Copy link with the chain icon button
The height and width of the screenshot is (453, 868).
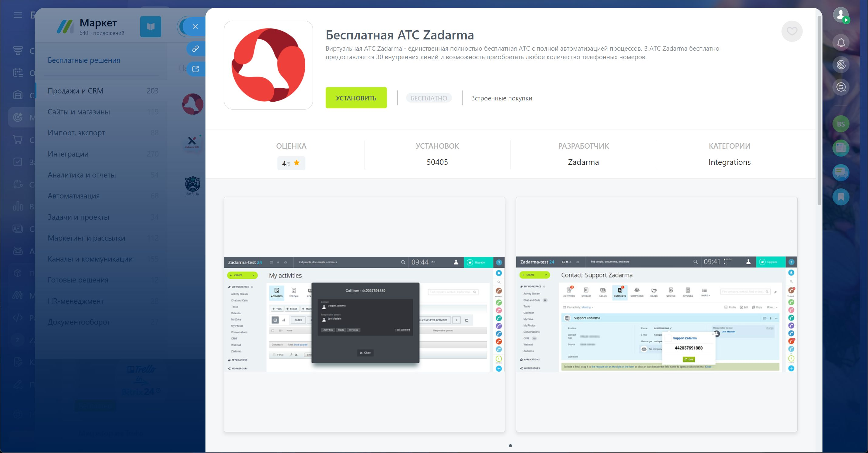coord(195,49)
